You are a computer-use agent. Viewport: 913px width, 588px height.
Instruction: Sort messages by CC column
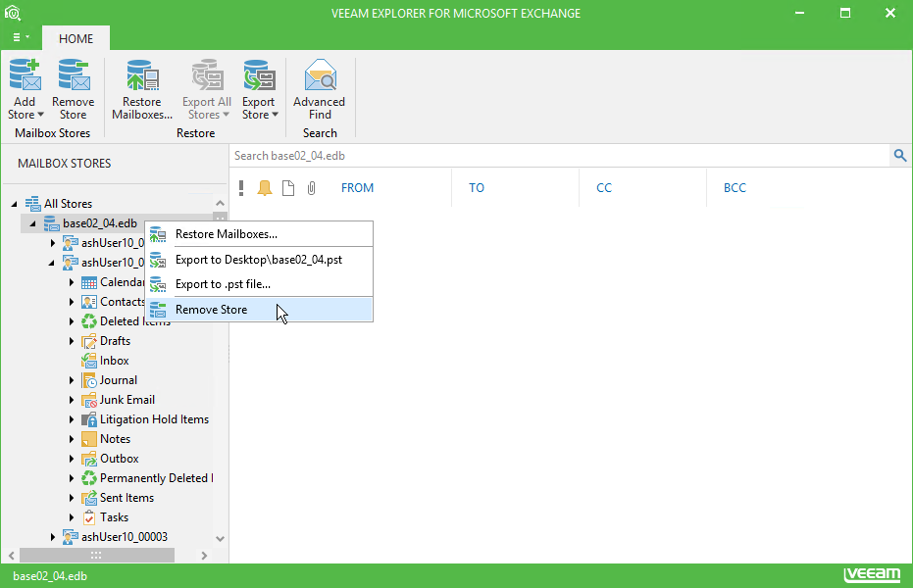604,188
